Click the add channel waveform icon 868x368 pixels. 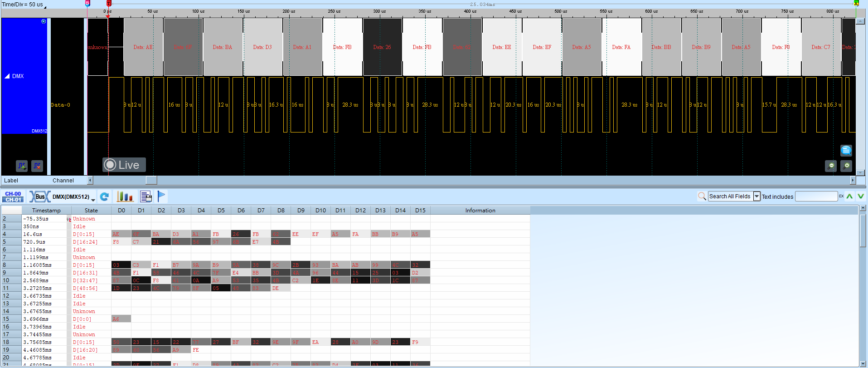22,166
